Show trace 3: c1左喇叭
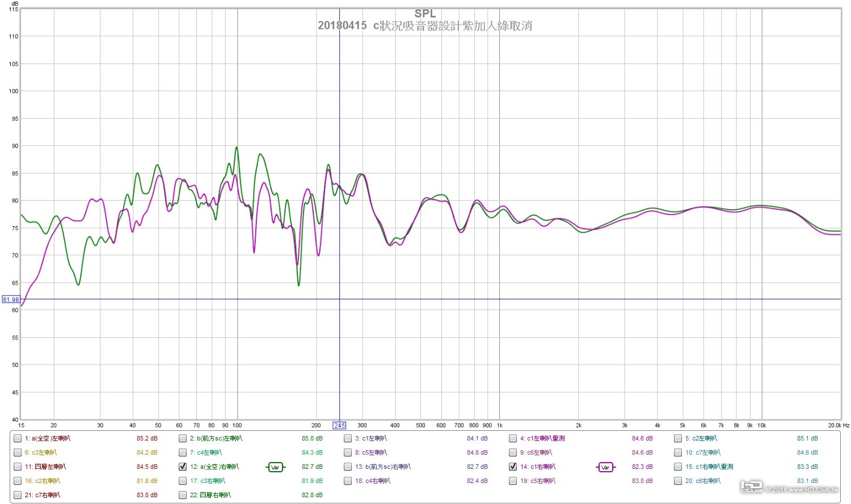The height and width of the screenshot is (504, 851). [348, 438]
